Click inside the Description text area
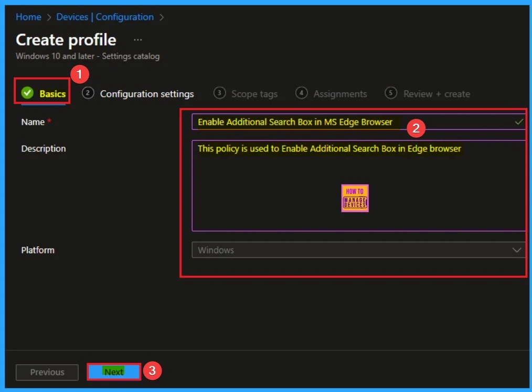Image resolution: width=532 pixels, height=392 pixels. [359, 186]
